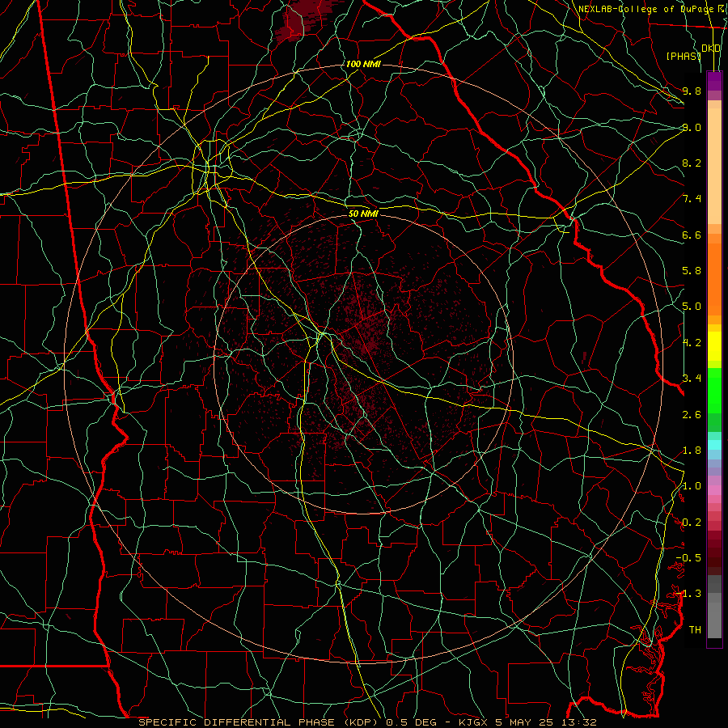Viewport: 728px width, 728px height.
Task: Click the 50 NMI range ring label
Action: 363,214
